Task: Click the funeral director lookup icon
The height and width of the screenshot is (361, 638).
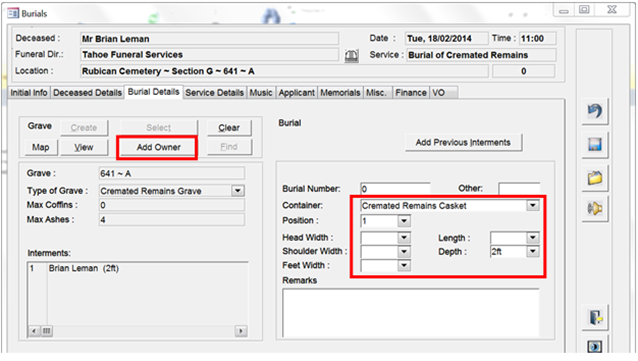Action: click(x=352, y=55)
